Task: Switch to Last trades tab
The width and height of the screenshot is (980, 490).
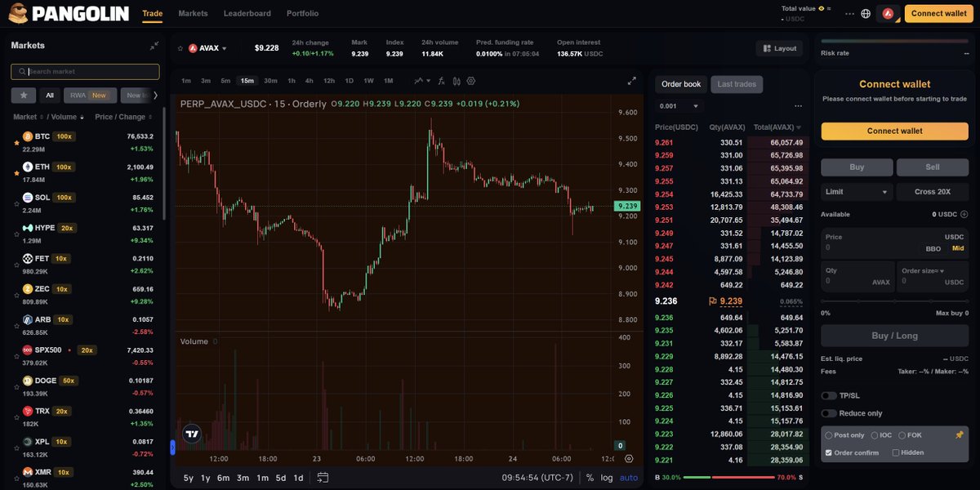Action: 737,84
